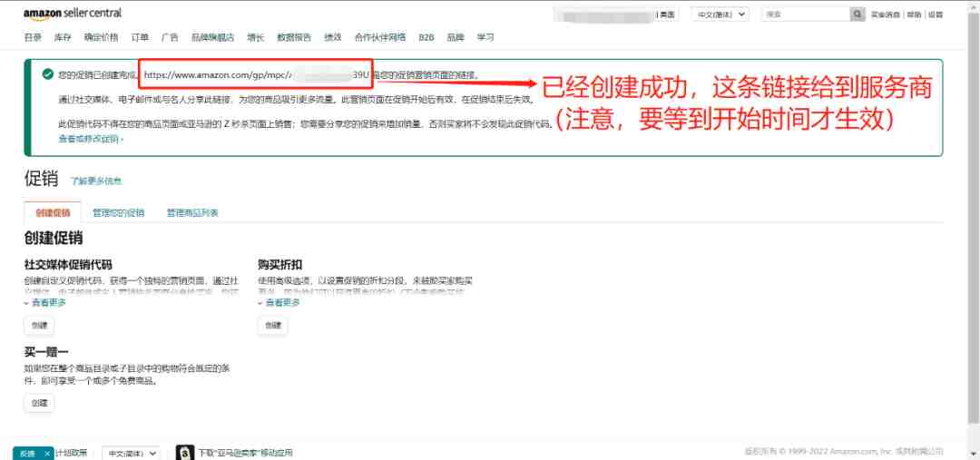The image size is (980, 460).
Task: Select the 买一赠一 heading text
Action: pos(46,353)
